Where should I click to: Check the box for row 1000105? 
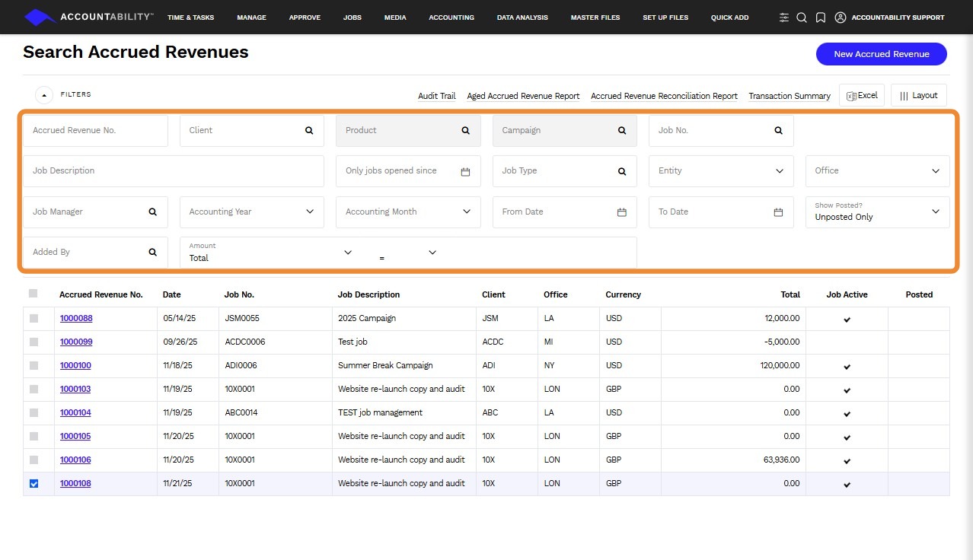33,436
